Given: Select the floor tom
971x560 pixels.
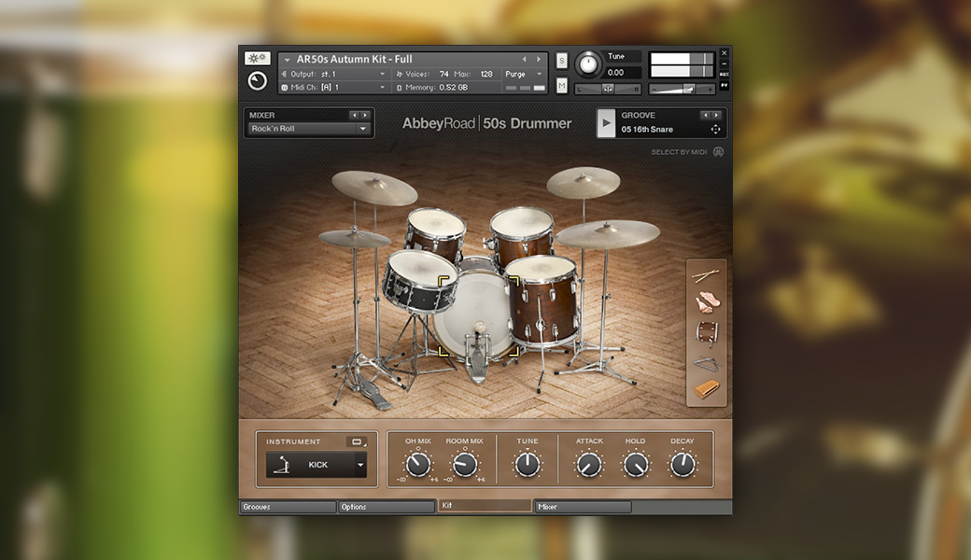Looking at the screenshot, I should pyautogui.click(x=543, y=301).
